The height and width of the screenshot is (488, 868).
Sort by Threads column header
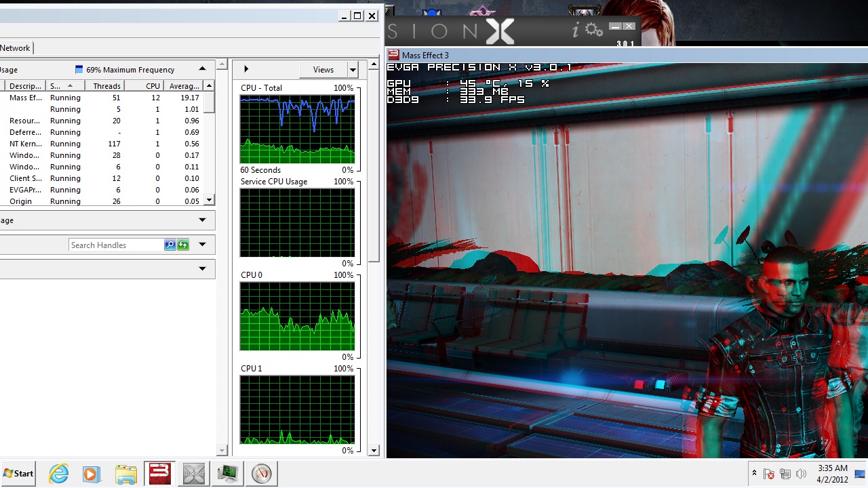point(104,86)
